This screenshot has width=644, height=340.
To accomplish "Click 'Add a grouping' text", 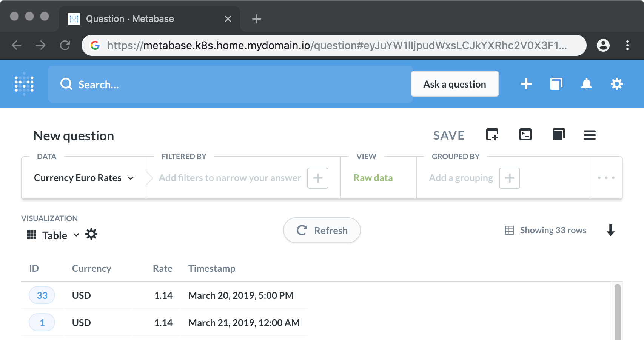I will click(x=461, y=178).
